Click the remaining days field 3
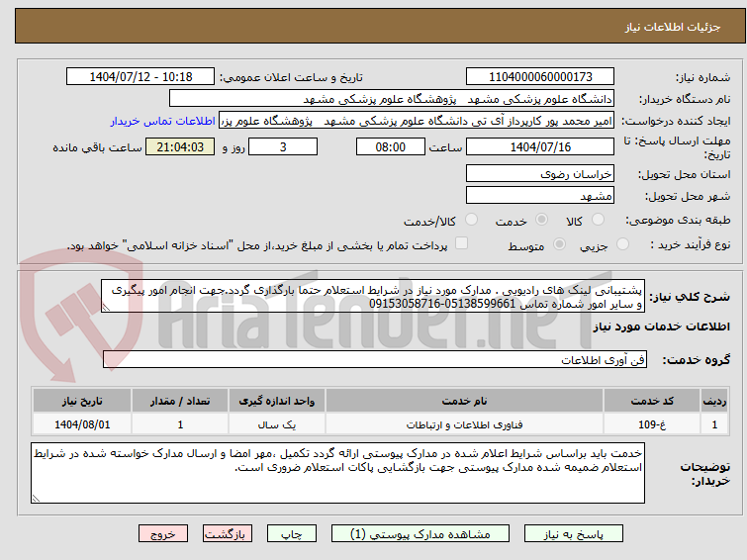 tap(283, 146)
